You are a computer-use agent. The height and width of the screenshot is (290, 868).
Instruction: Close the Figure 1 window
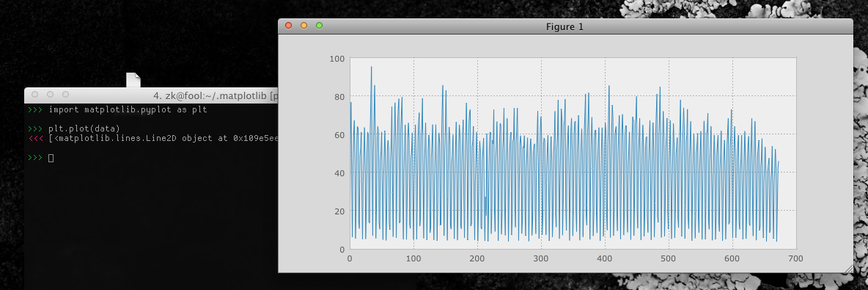coord(288,26)
